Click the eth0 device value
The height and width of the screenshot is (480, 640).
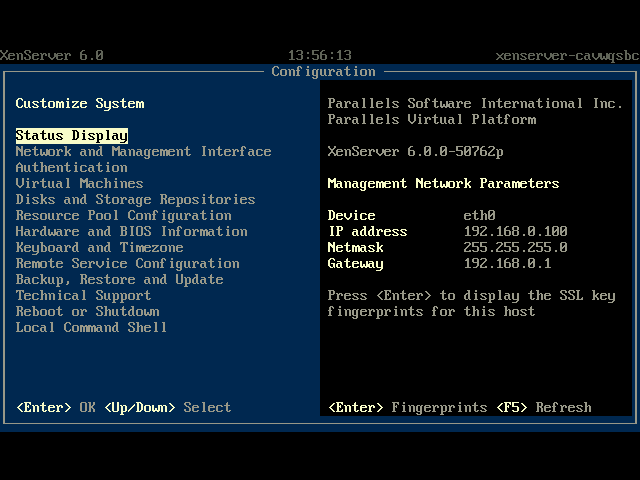(x=479, y=215)
